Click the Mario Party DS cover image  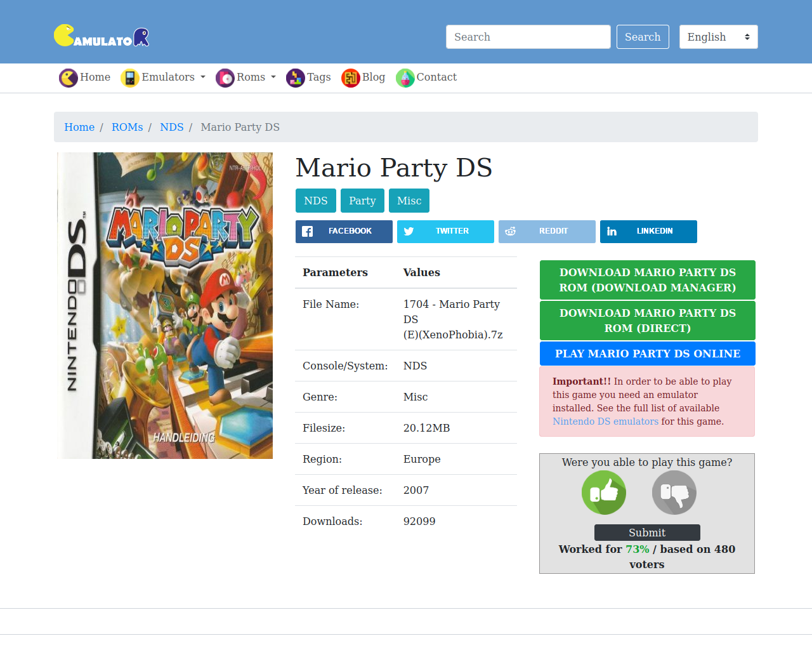(165, 305)
